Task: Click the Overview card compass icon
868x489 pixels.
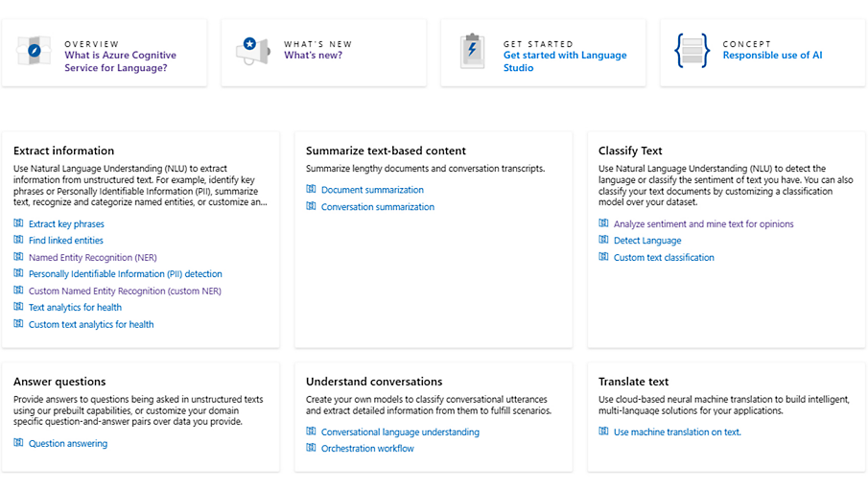Action: tap(35, 50)
